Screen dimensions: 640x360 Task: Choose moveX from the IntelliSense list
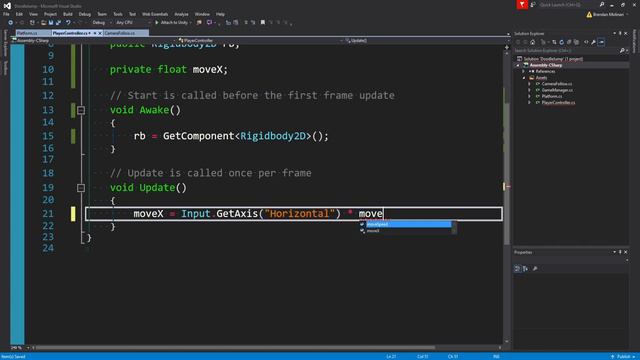click(x=406, y=231)
